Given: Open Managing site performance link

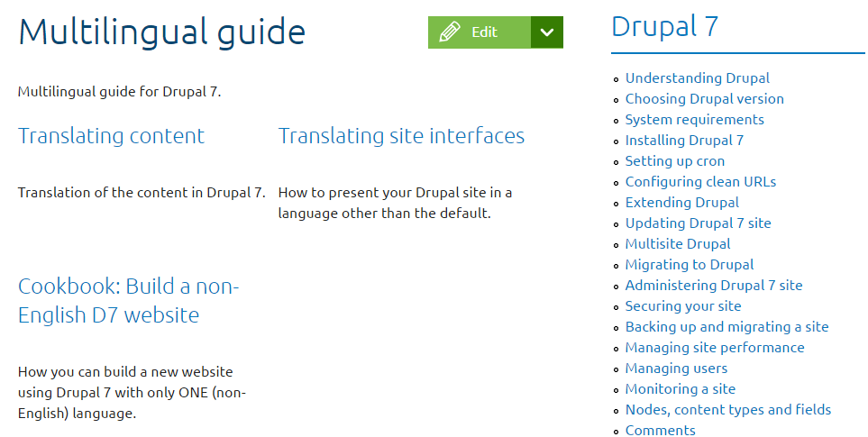Looking at the screenshot, I should tap(715, 348).
